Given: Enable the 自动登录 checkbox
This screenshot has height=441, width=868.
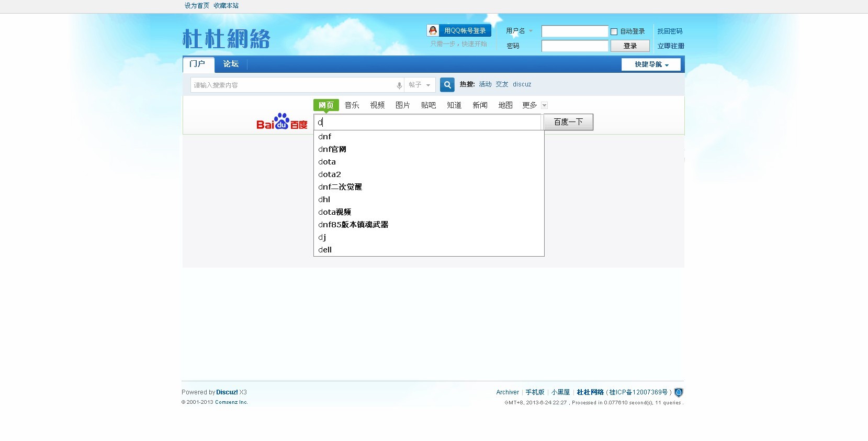Looking at the screenshot, I should [x=614, y=31].
